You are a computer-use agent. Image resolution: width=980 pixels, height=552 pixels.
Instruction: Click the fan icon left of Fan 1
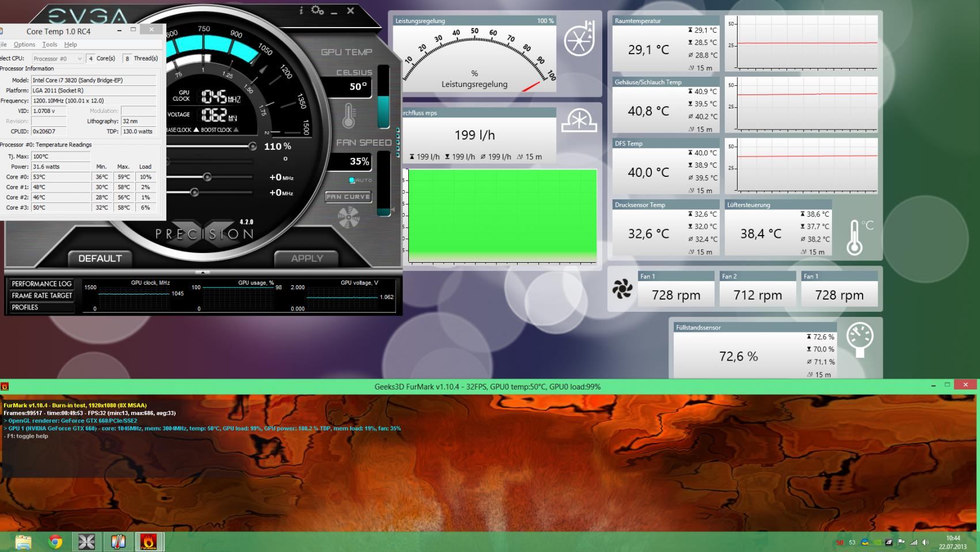pyautogui.click(x=622, y=289)
